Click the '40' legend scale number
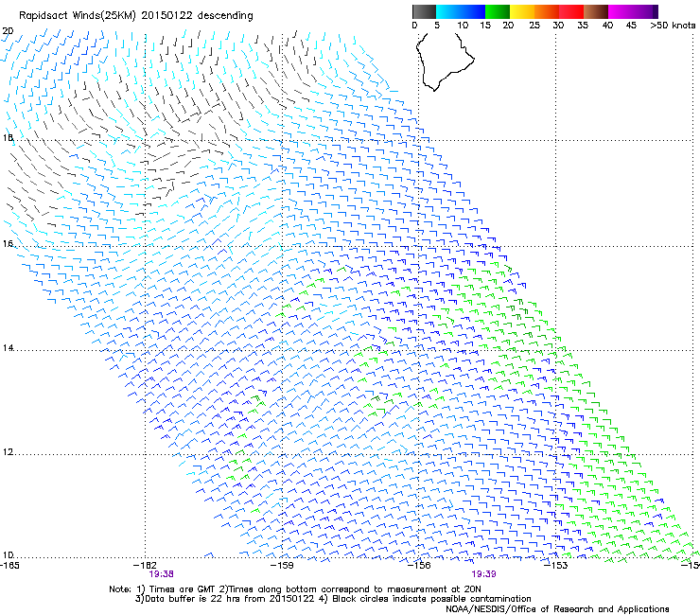The image size is (700, 615). tap(607, 26)
